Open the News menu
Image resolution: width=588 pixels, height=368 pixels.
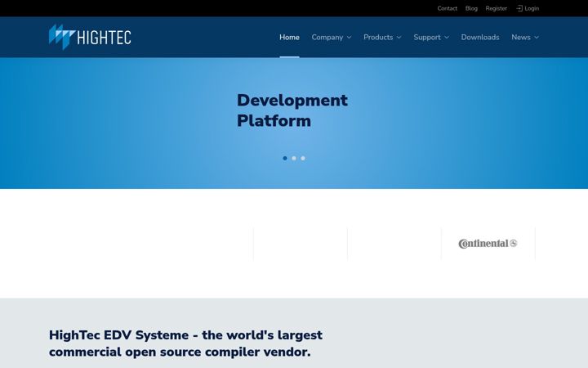pos(521,37)
